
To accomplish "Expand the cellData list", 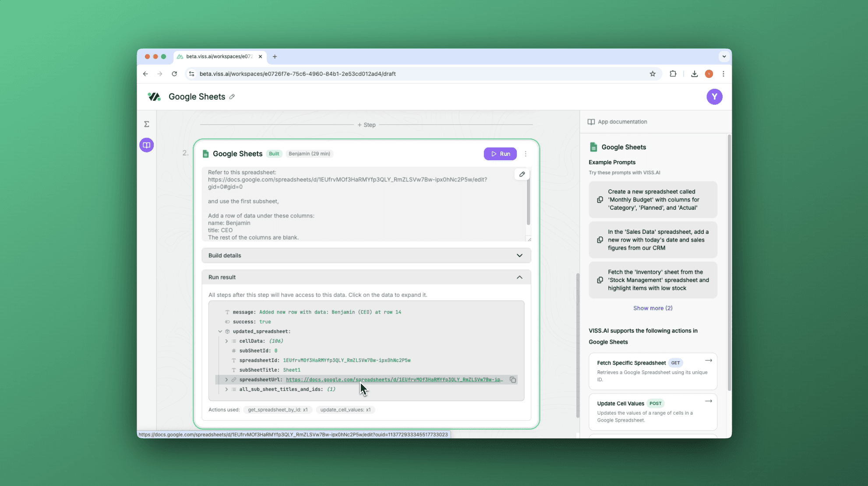I will (x=226, y=341).
